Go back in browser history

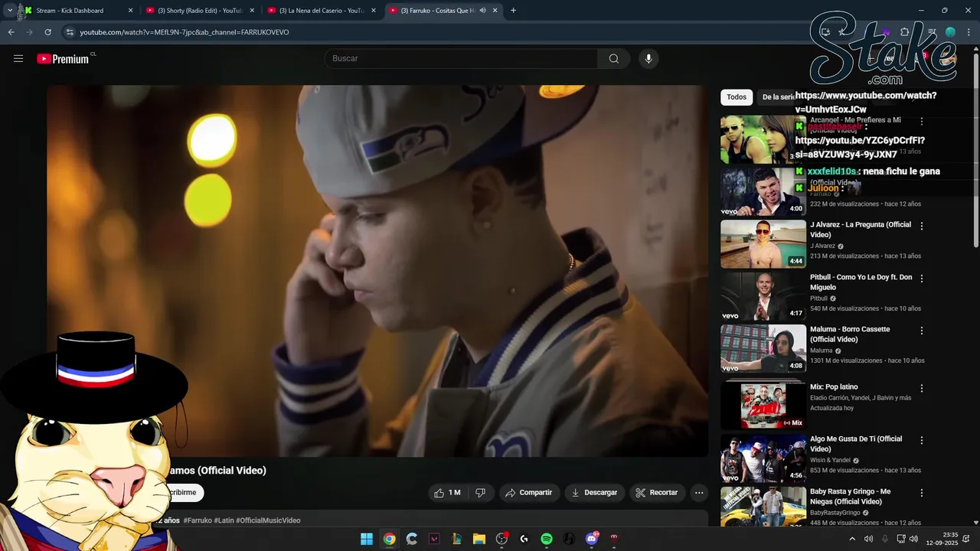[11, 32]
